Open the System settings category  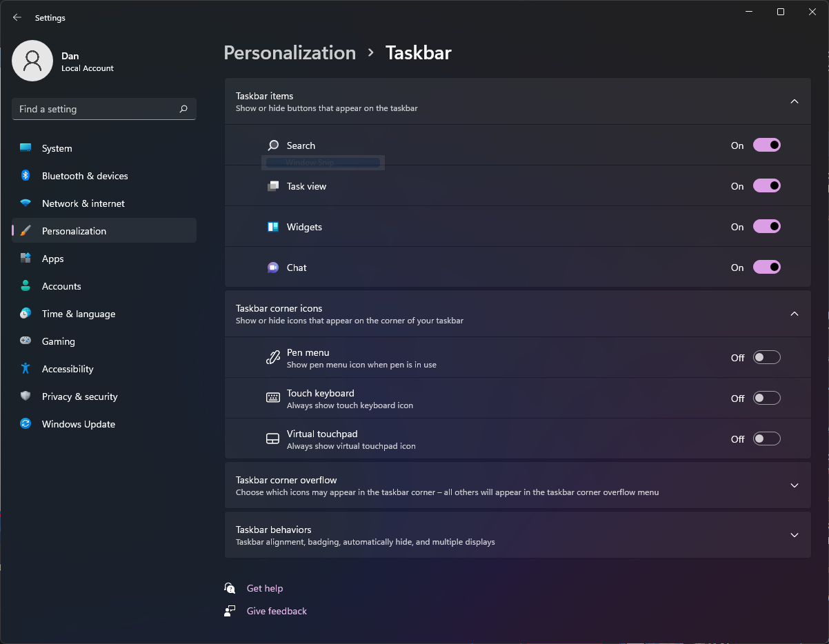click(x=57, y=148)
